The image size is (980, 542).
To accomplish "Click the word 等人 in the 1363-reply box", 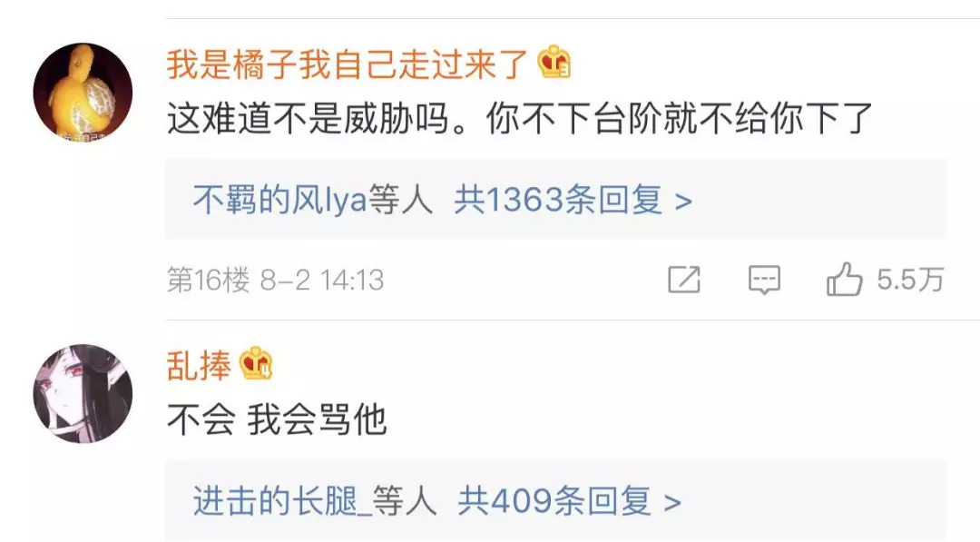I will tap(401, 201).
